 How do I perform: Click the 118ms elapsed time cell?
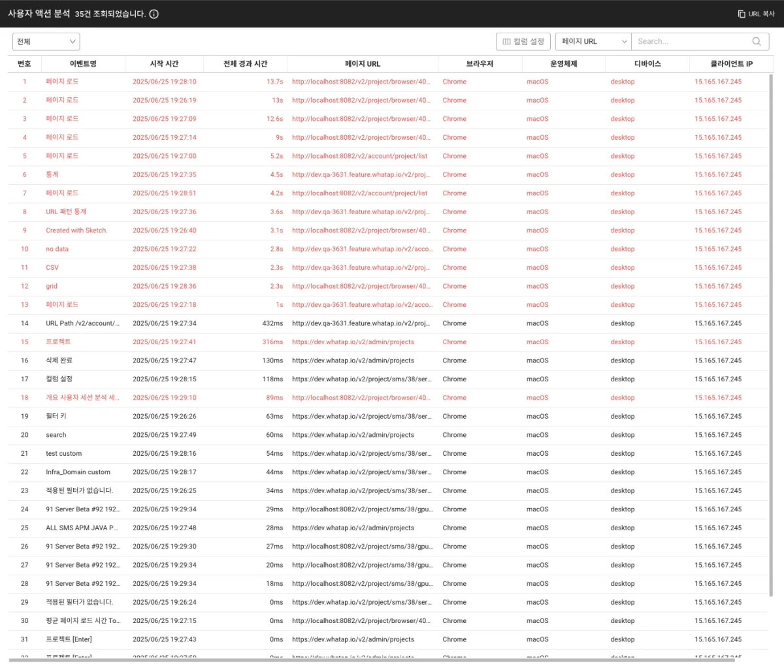[272, 379]
